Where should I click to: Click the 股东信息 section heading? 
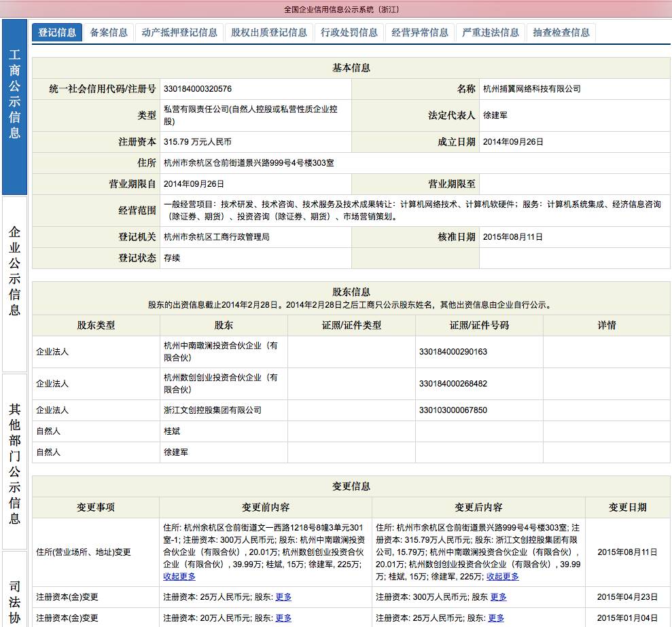(351, 292)
